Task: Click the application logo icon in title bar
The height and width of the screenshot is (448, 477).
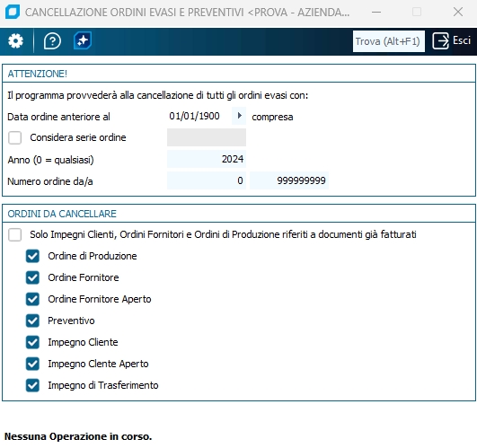Action: click(13, 13)
